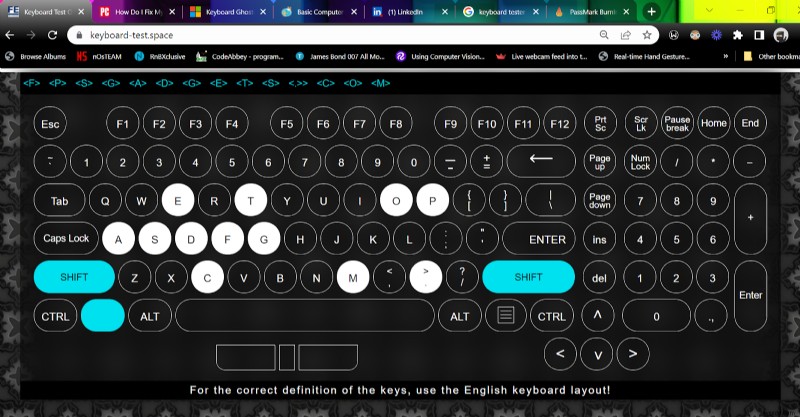800x417 pixels.
Task: Click the context menu key icon
Action: [x=506, y=315]
